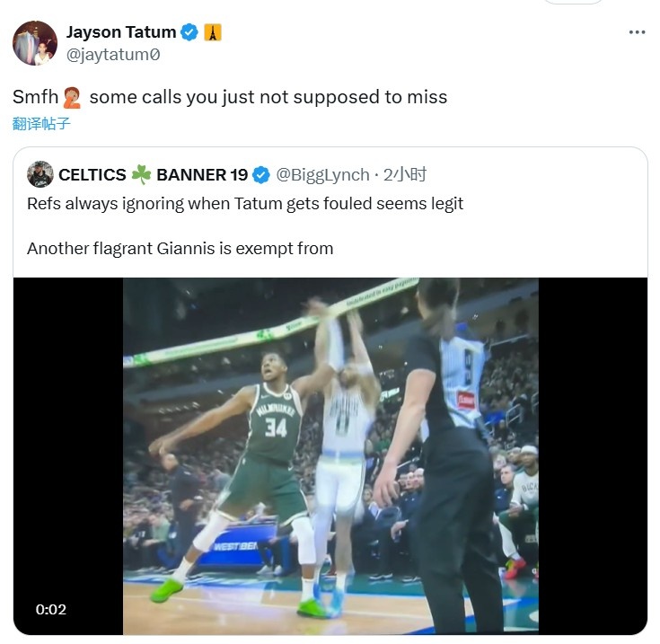Click the 0:02 video duration label
This screenshot has width=660, height=644.
[x=51, y=609]
